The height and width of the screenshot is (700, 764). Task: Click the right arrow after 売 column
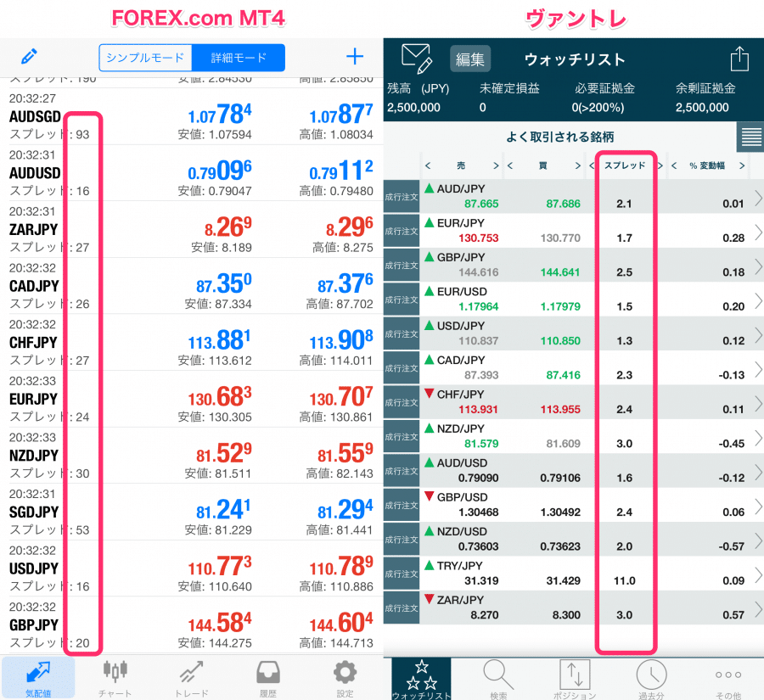[x=496, y=165]
